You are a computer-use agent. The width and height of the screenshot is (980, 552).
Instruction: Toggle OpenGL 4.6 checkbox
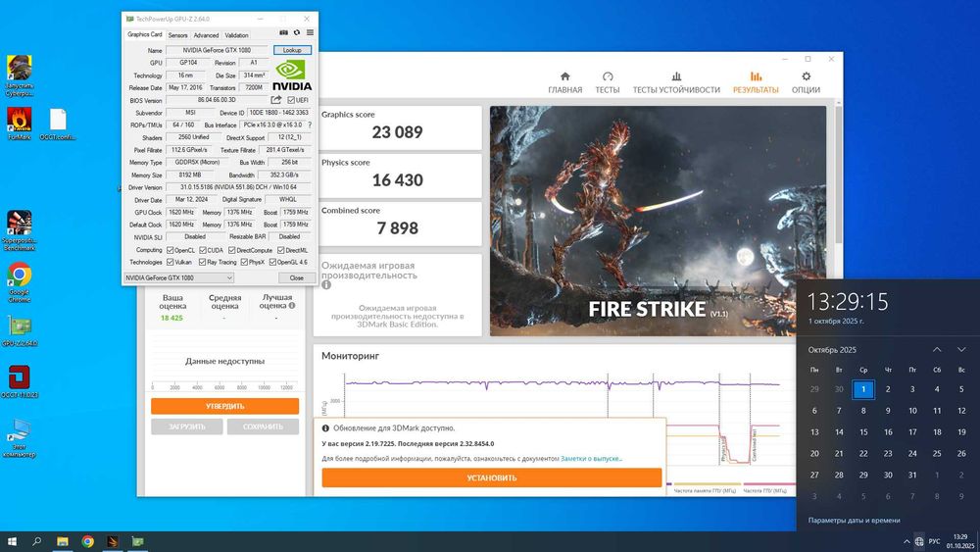[x=272, y=262]
